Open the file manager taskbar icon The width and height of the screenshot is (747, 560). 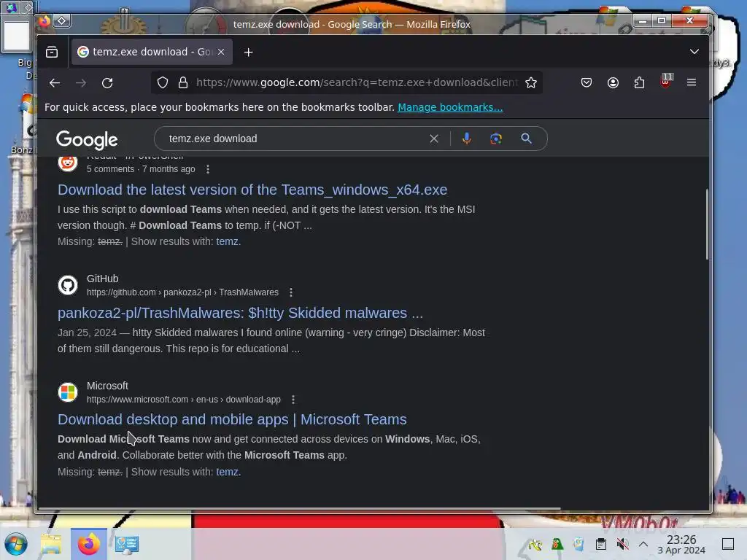(x=51, y=544)
